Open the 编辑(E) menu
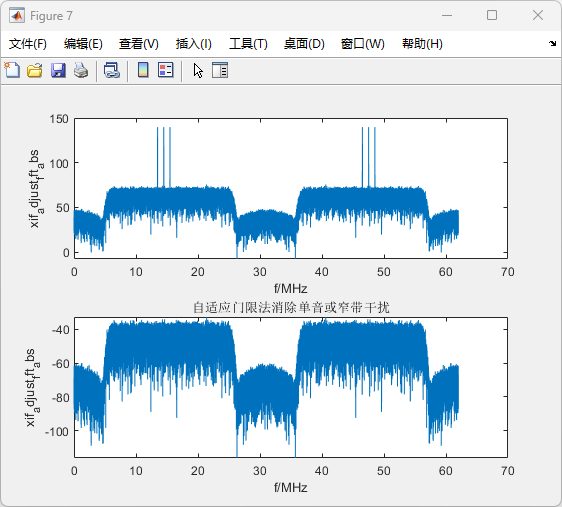Viewport: 562px width, 507px height. pos(83,44)
